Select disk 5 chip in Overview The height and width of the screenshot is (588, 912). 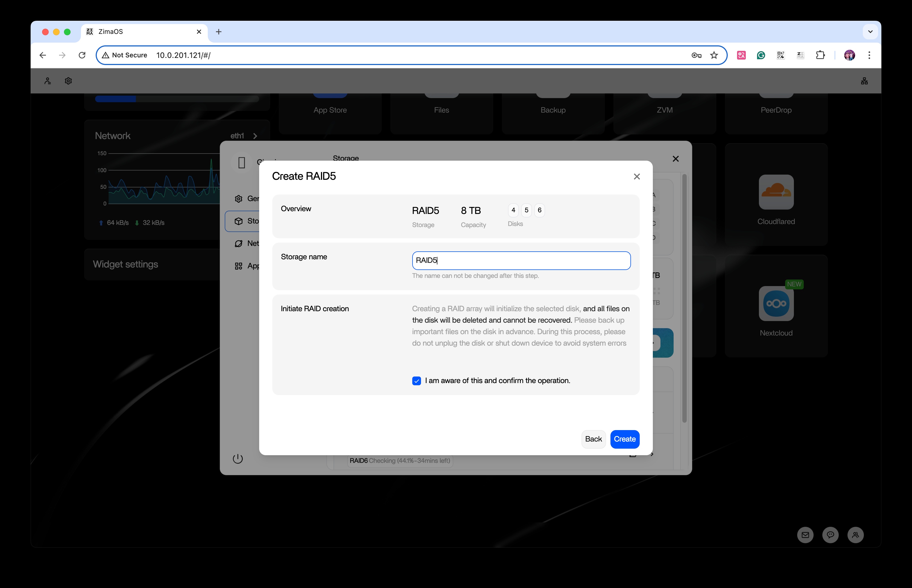click(526, 210)
